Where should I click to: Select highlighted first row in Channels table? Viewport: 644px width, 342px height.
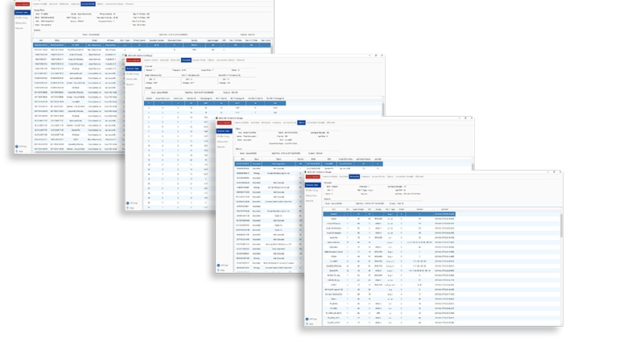pyautogui.click(x=214, y=103)
